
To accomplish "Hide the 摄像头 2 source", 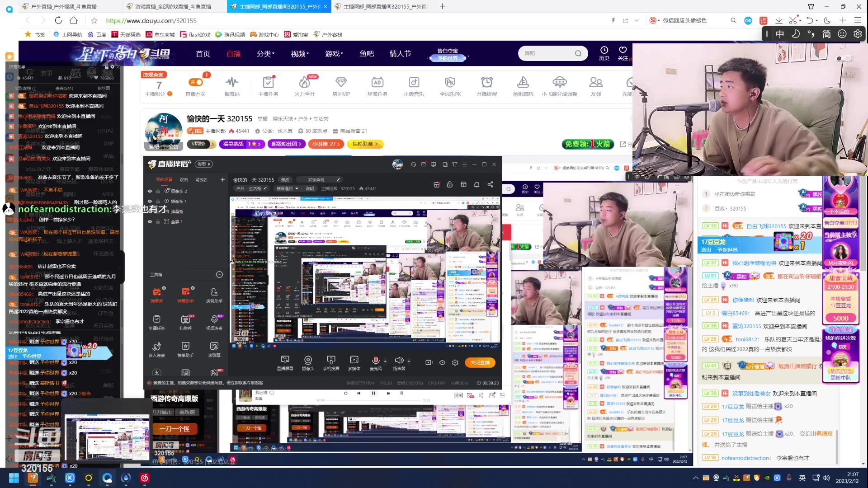I will pos(150,191).
